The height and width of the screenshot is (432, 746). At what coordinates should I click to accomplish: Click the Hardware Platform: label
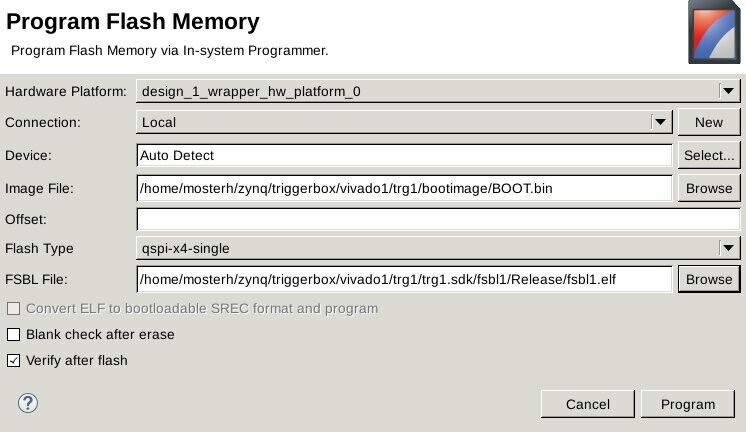66,91
